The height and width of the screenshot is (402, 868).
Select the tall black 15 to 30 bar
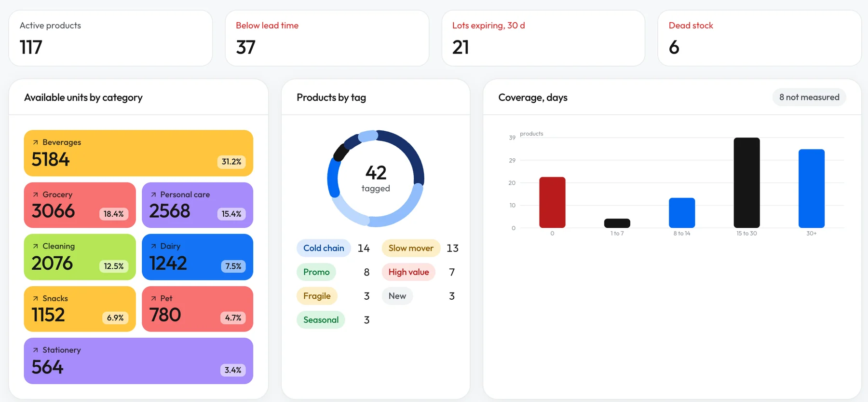[746, 183]
